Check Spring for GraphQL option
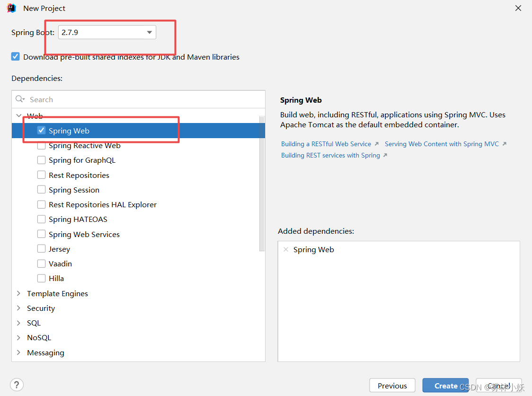Image resolution: width=532 pixels, height=396 pixels. click(41, 160)
